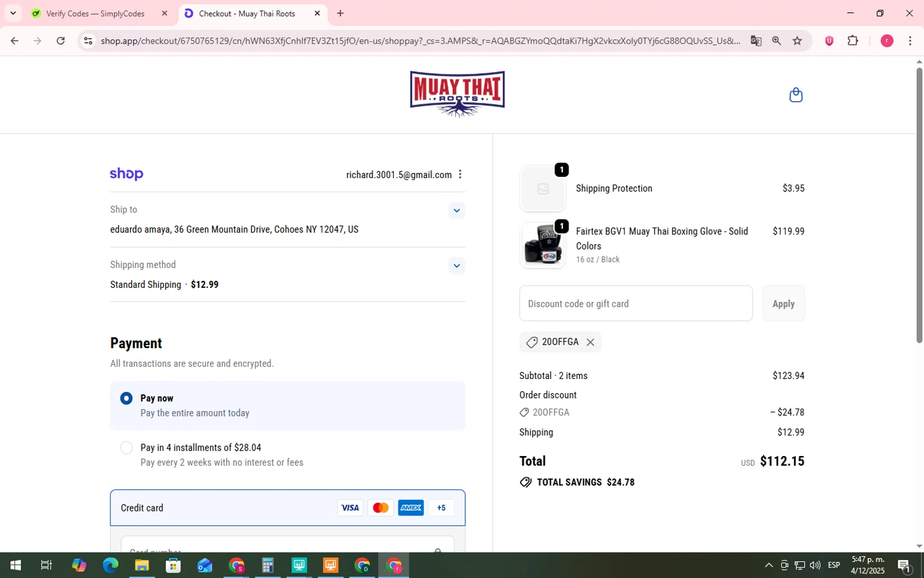The width and height of the screenshot is (924, 578).
Task: Remove the 20OFFGA discount code chip
Action: [x=590, y=342]
